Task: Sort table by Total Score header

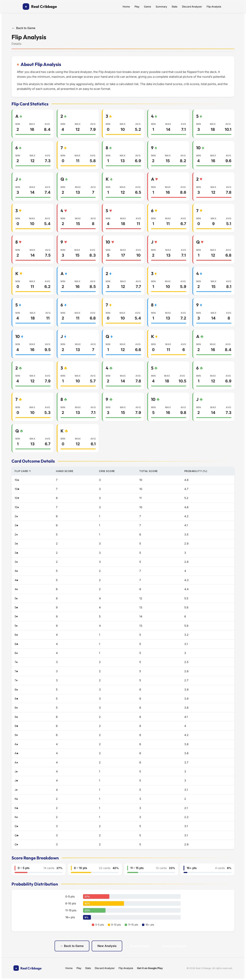Action: tap(148, 471)
